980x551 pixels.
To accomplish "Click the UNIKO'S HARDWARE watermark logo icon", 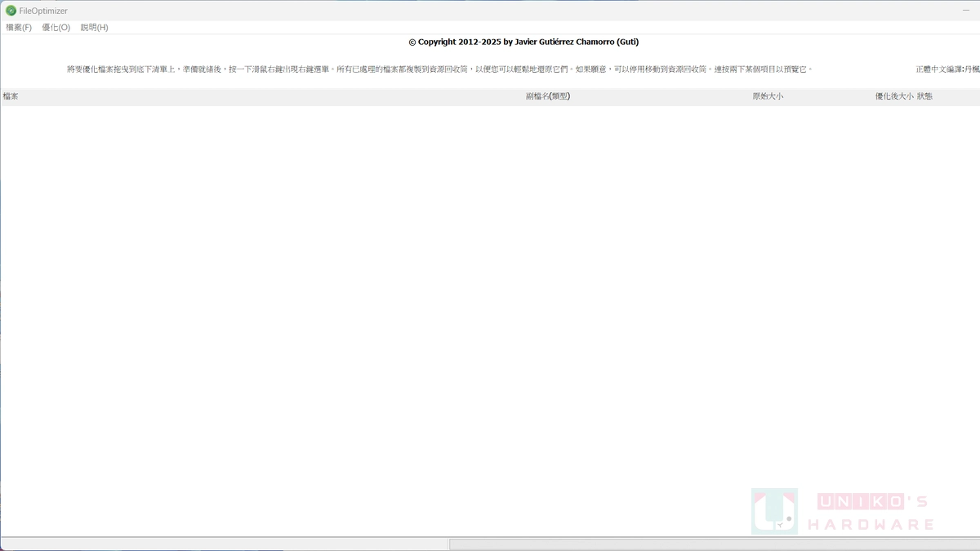I will pos(774,511).
